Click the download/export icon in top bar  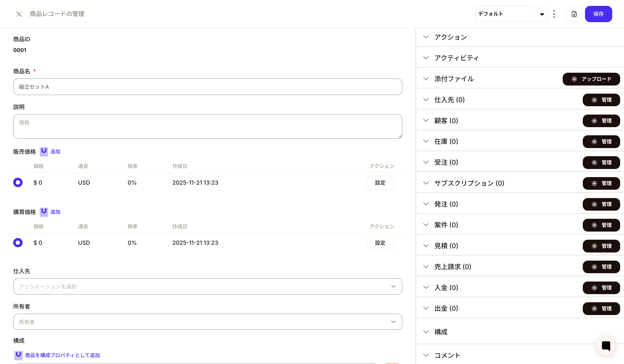574,14
